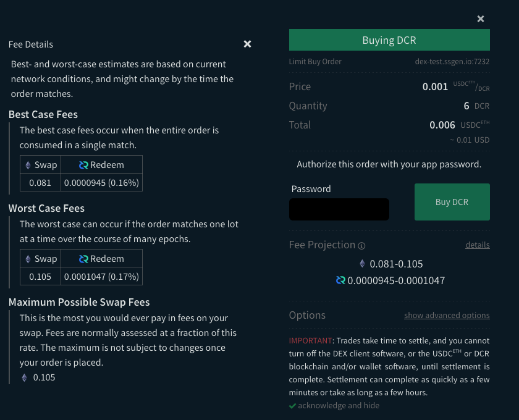Click the acknowledge and hide text
The image size is (519, 420).
339,406
